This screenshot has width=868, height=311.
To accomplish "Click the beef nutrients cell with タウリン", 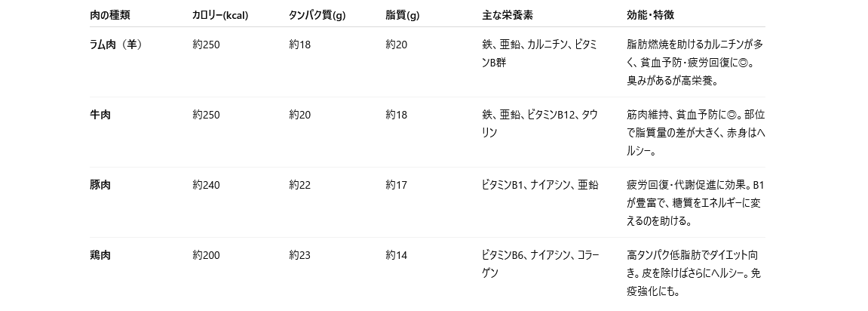I will pyautogui.click(x=540, y=124).
